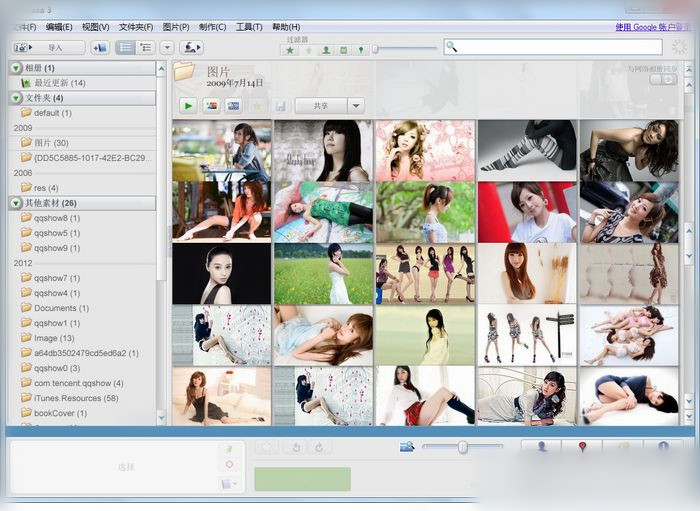This screenshot has width=700, height=511.
Task: Click folder list scrollbar up arrow
Action: tap(162, 68)
